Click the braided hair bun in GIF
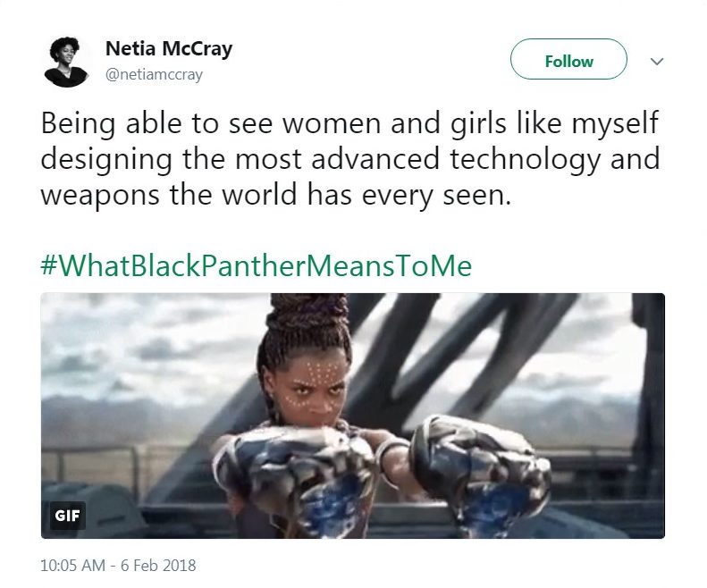Viewport: 707px width, 588px height. (x=309, y=315)
